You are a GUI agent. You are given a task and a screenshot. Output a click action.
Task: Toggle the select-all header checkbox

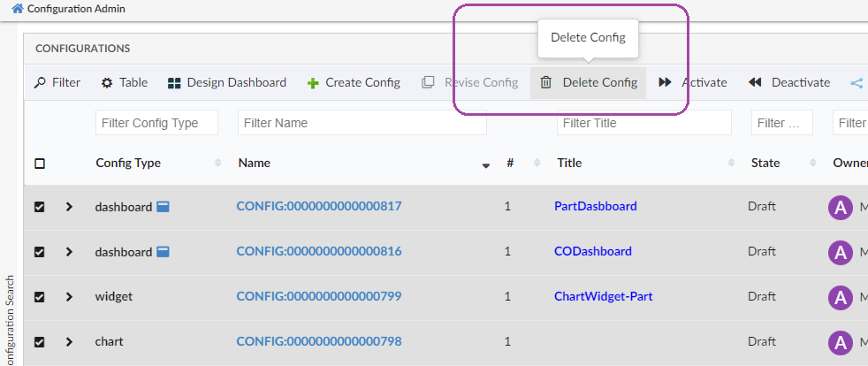point(40,164)
